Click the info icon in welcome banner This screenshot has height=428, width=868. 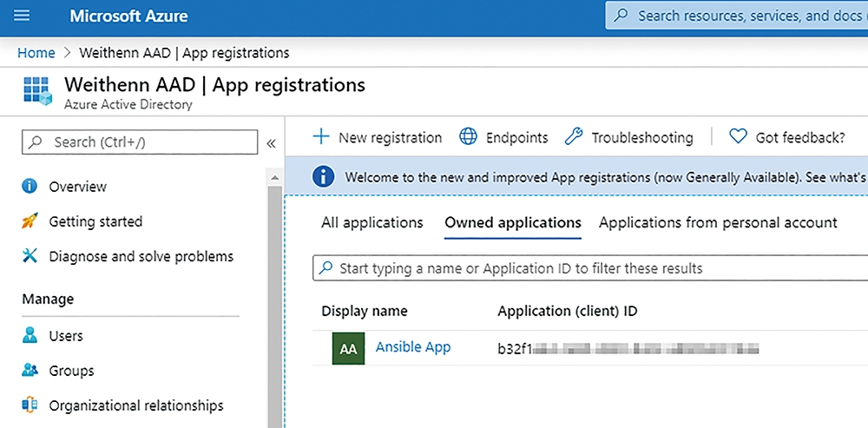coord(323,177)
